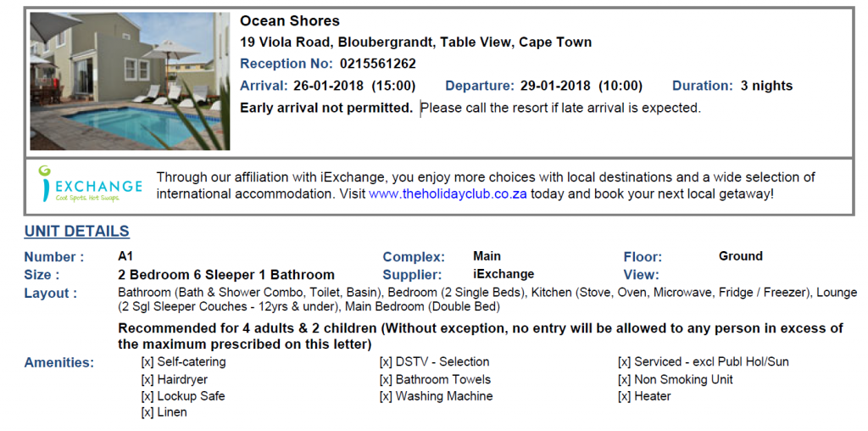Click the reception number 0215561262

[378, 64]
